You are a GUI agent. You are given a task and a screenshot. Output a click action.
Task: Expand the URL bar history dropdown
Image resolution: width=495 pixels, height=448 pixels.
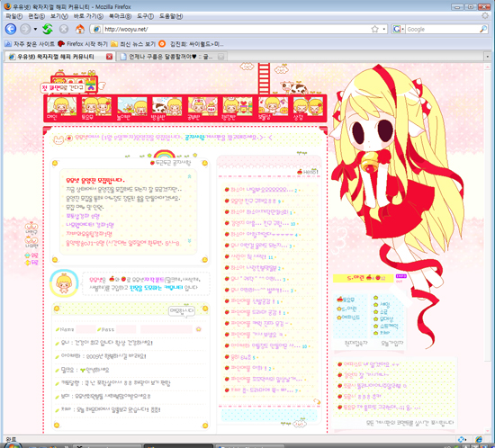384,29
